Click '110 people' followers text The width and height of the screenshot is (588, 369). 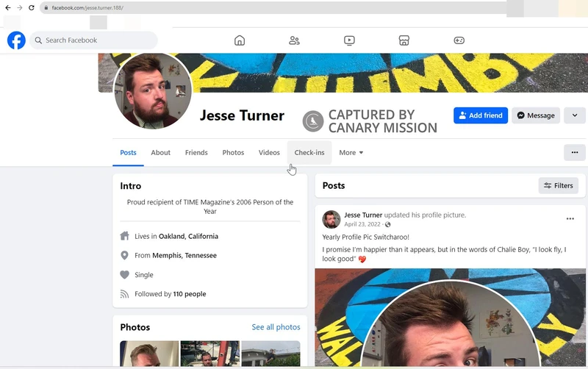click(190, 294)
